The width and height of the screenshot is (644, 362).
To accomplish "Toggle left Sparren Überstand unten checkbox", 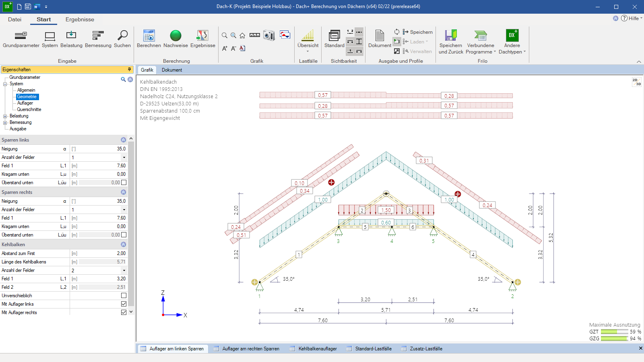I will click(x=124, y=183).
